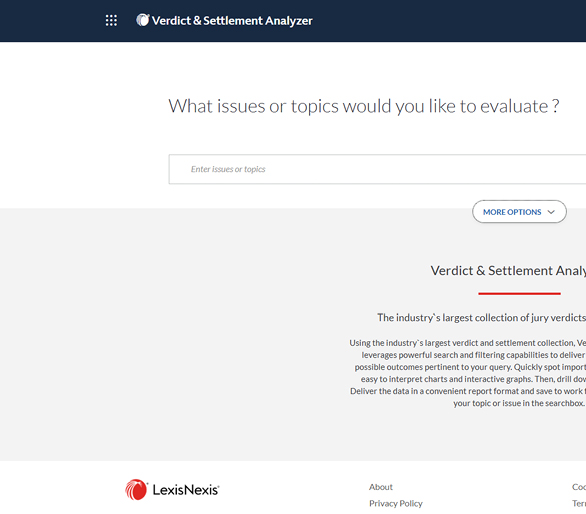Open the nine-dot product switcher grid
This screenshot has width=586, height=514.
111,20
